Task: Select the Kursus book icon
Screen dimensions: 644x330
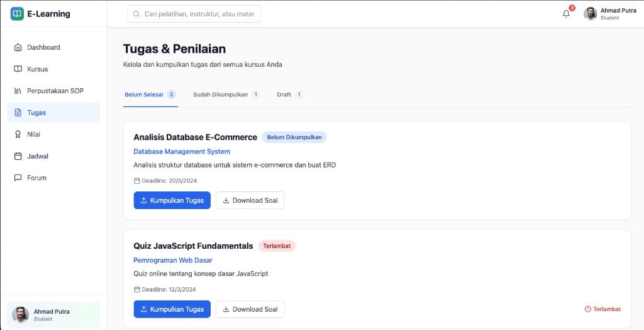Action: [x=18, y=69]
